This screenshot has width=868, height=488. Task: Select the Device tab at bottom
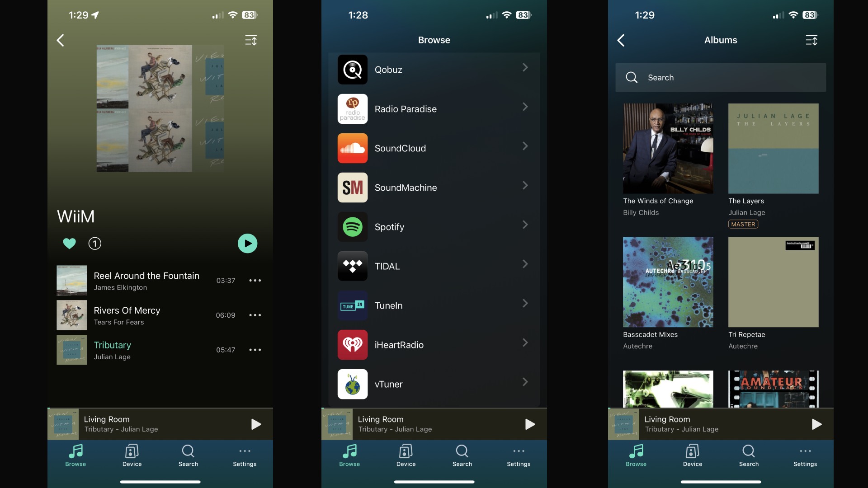tap(132, 455)
